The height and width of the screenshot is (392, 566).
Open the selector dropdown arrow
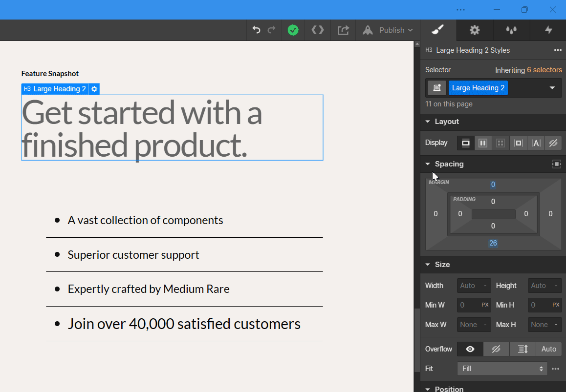(552, 88)
